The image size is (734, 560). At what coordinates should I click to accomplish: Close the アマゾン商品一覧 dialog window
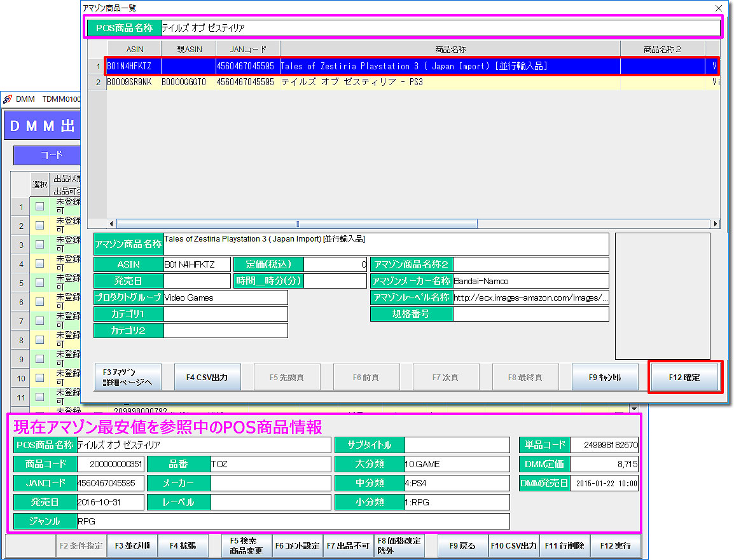pyautogui.click(x=719, y=8)
